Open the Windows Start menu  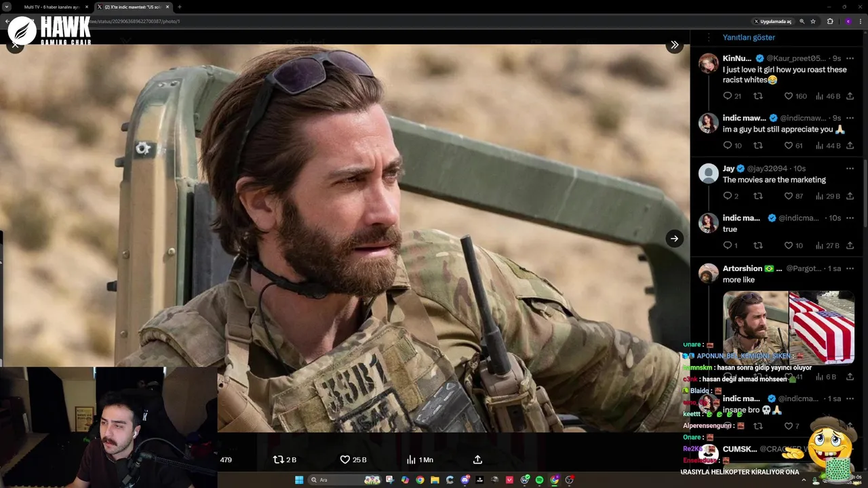[299, 480]
